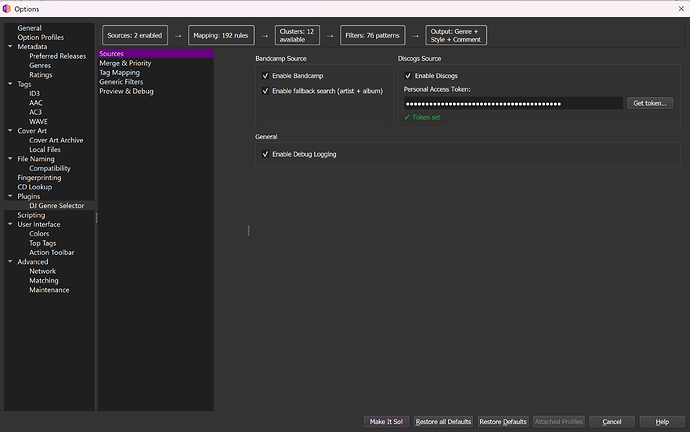The image size is (690, 432).
Task: Click the Get token... button
Action: [650, 103]
